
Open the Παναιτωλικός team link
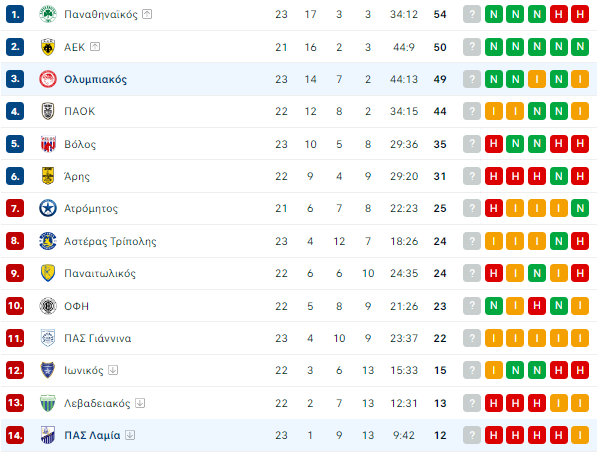tap(100, 273)
